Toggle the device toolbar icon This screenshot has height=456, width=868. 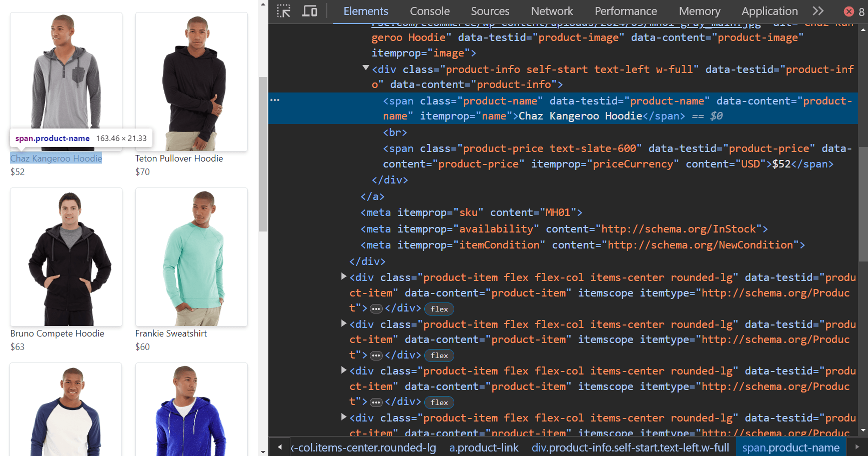coord(310,11)
